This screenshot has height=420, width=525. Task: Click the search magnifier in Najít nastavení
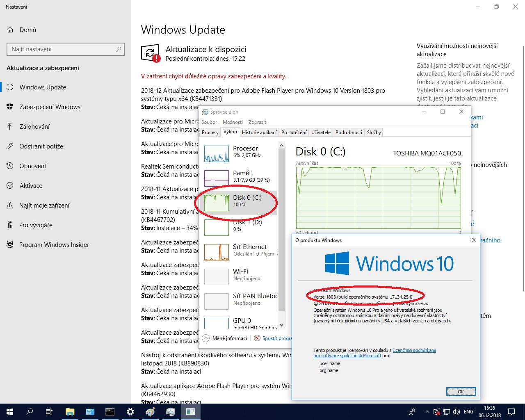pyautogui.click(x=119, y=49)
